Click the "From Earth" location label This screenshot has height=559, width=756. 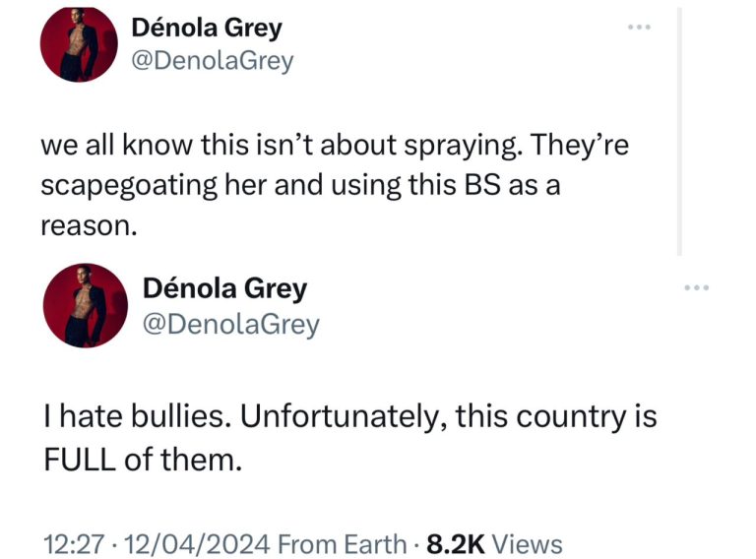pyautogui.click(x=342, y=543)
